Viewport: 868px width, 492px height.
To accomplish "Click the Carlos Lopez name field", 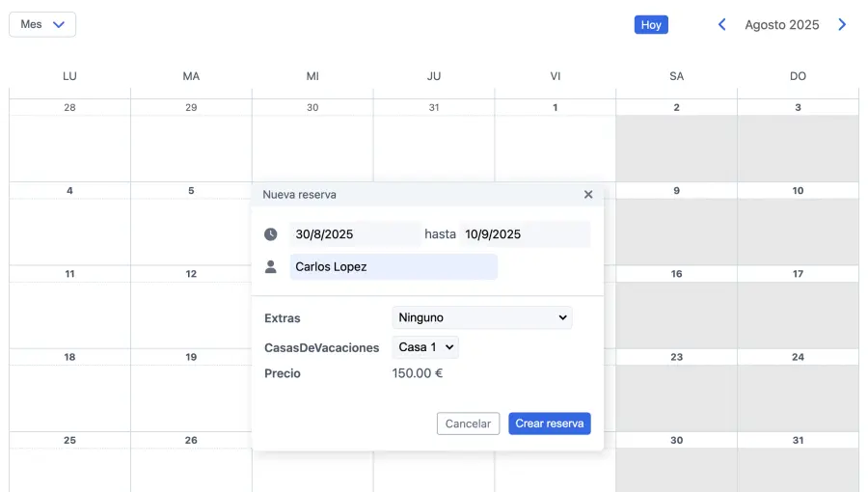I will tap(393, 266).
